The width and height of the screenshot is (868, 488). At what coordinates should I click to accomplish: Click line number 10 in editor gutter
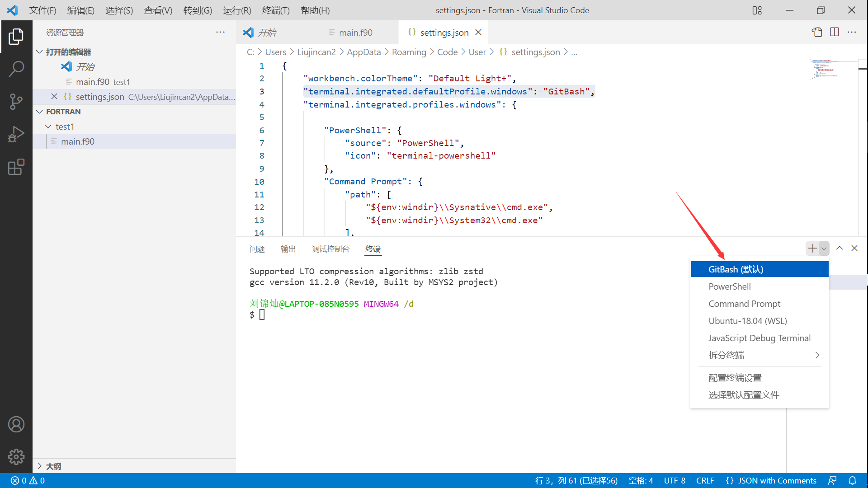click(x=259, y=182)
